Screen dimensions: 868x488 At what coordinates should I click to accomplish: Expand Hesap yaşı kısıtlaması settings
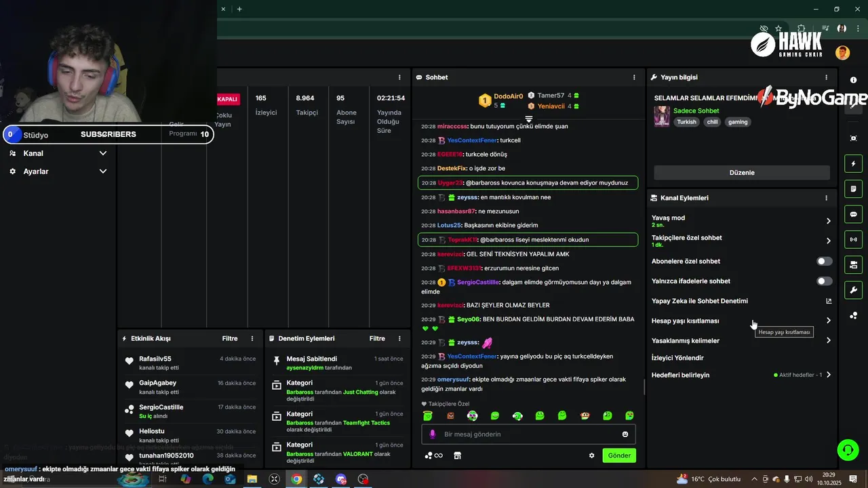pos(829,321)
